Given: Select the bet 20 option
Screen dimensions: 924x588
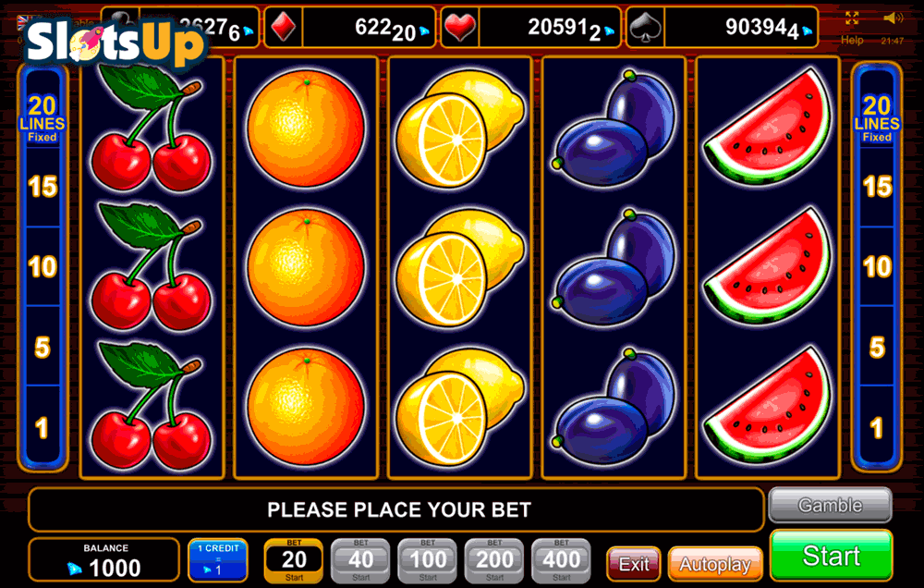Looking at the screenshot, I should point(294,560).
